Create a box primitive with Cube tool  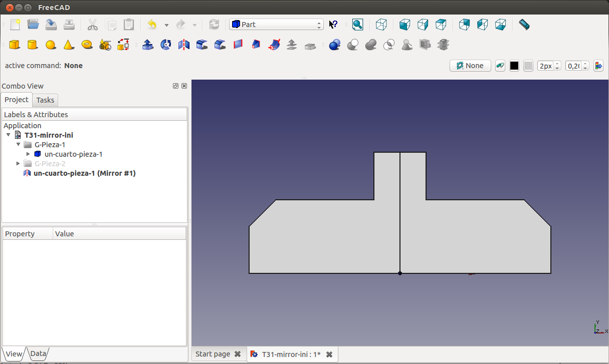pyautogui.click(x=15, y=45)
